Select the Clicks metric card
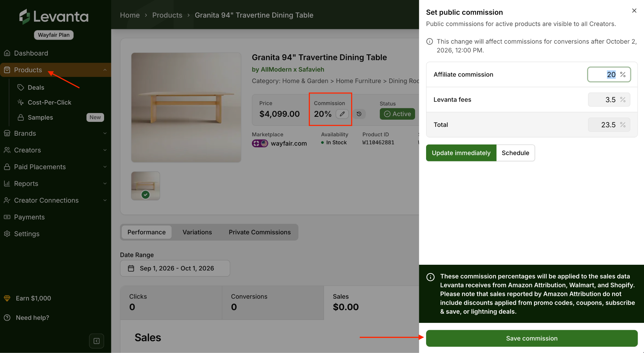This screenshot has height=353, width=644. click(x=171, y=303)
